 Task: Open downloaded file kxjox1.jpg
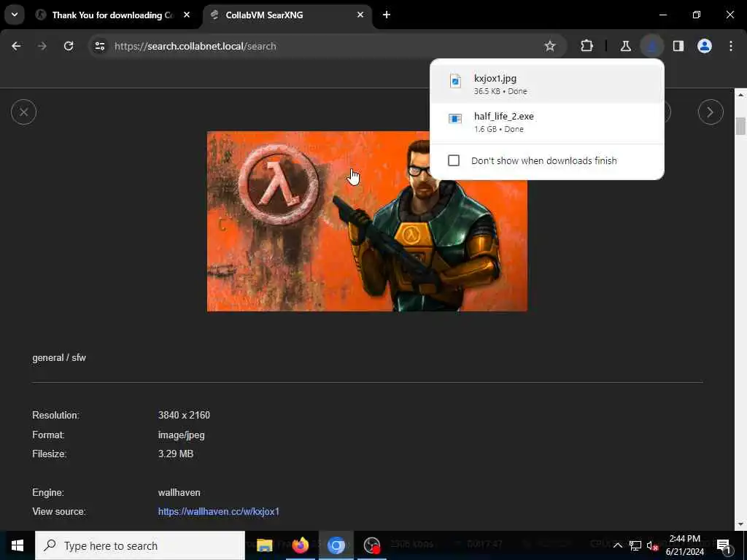[x=546, y=84]
